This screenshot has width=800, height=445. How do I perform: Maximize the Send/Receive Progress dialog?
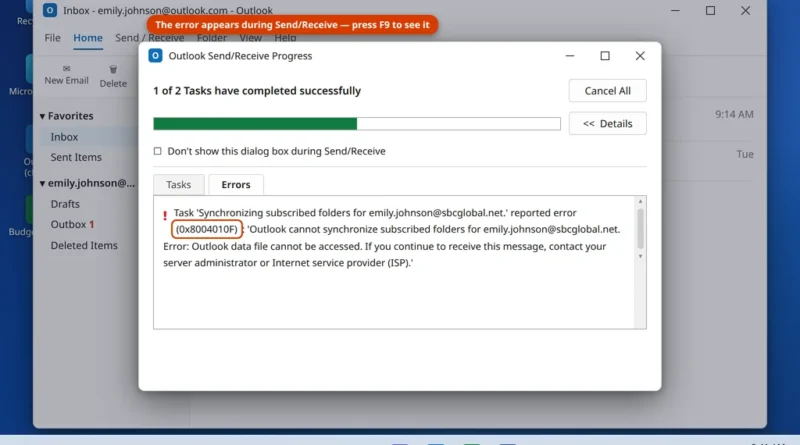tap(605, 56)
